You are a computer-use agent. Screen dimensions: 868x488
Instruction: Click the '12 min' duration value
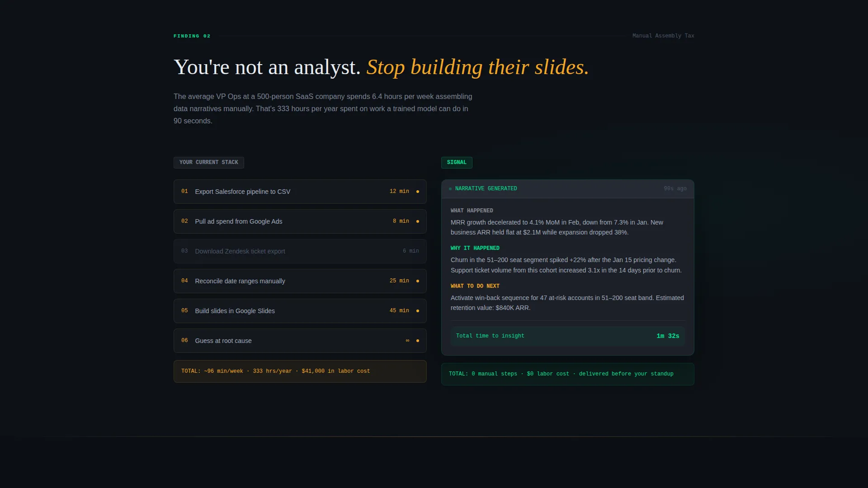coord(399,192)
